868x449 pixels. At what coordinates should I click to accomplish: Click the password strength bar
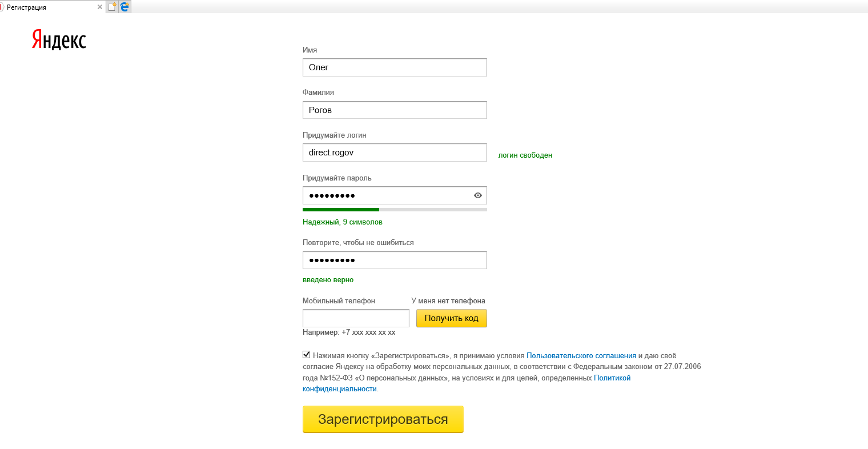pos(395,210)
